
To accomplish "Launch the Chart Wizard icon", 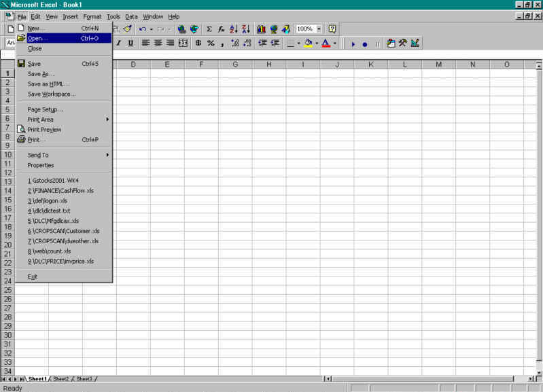I will click(x=261, y=29).
